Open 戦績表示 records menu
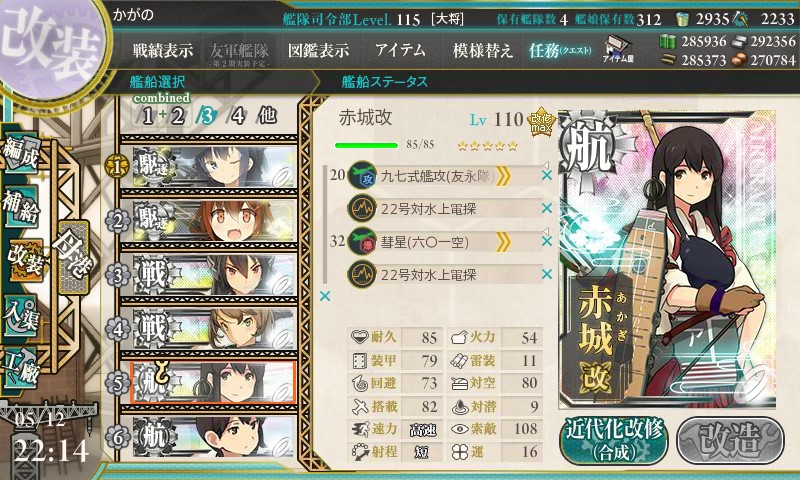800x480 pixels. point(163,50)
